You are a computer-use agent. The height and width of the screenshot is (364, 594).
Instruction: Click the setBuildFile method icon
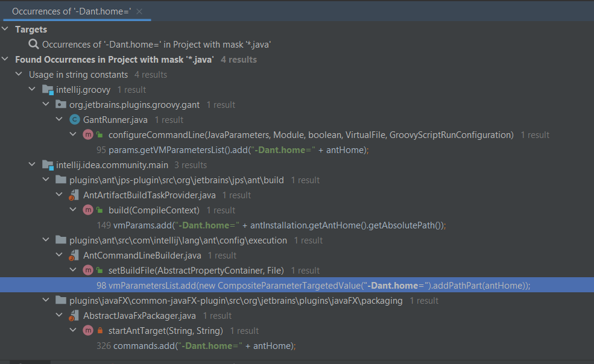[x=88, y=271]
